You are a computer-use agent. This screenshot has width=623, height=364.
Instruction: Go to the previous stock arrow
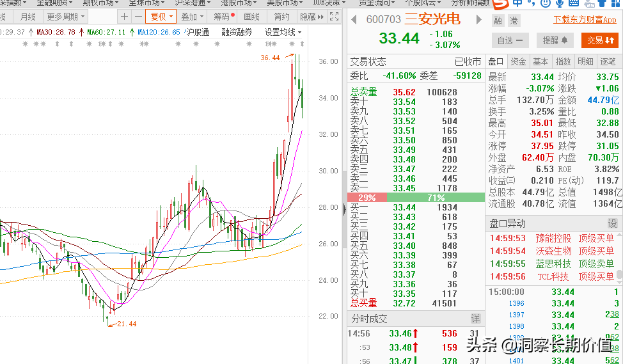click(354, 19)
